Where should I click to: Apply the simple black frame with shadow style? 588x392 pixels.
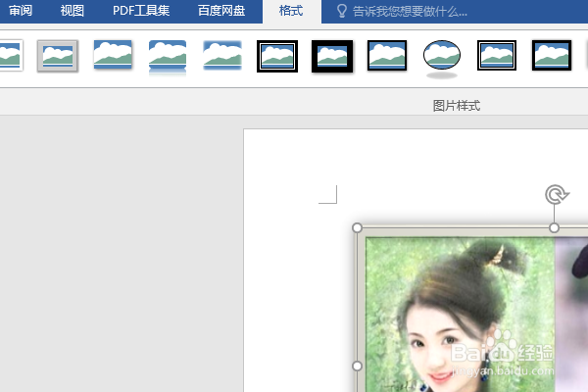387,56
